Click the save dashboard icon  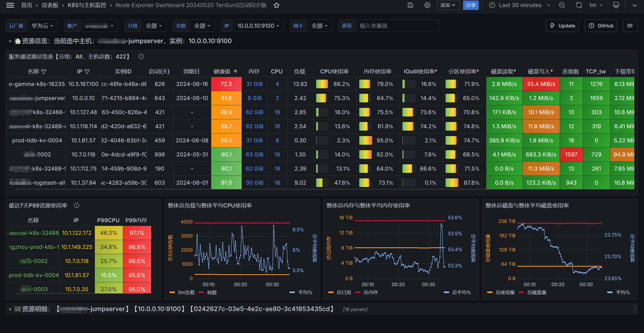(410, 5)
